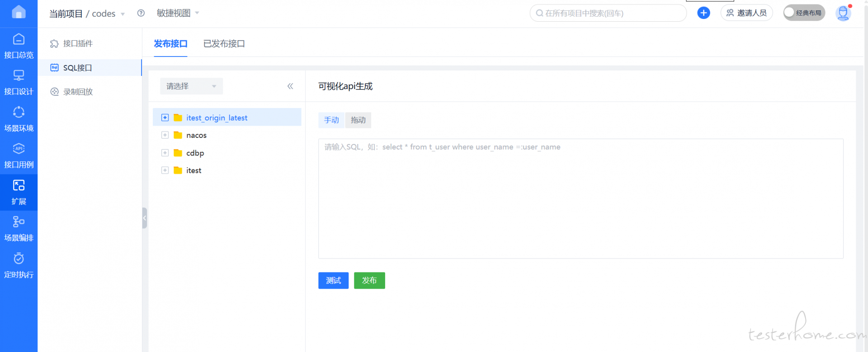Viewport: 868px width, 352px height.
Task: Open 接口用例 from the sidebar
Action: tap(19, 156)
